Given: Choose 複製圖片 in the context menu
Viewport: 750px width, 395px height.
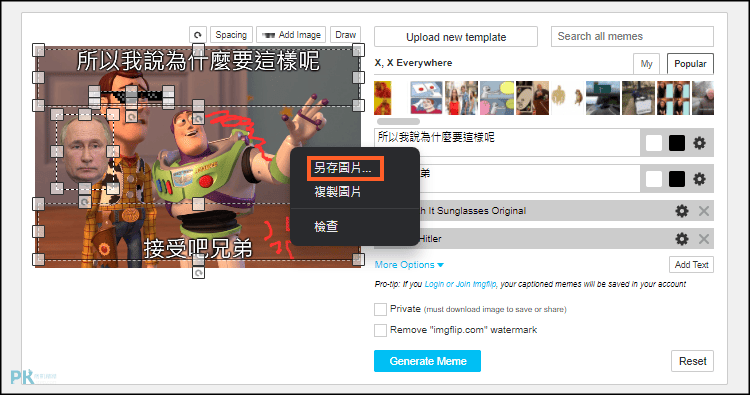Looking at the screenshot, I should [x=338, y=192].
